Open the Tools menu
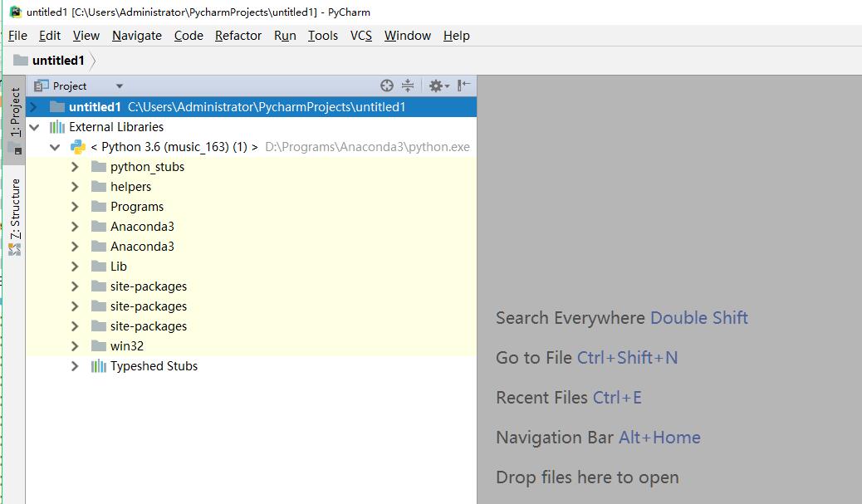This screenshot has height=504, width=862. 323,36
